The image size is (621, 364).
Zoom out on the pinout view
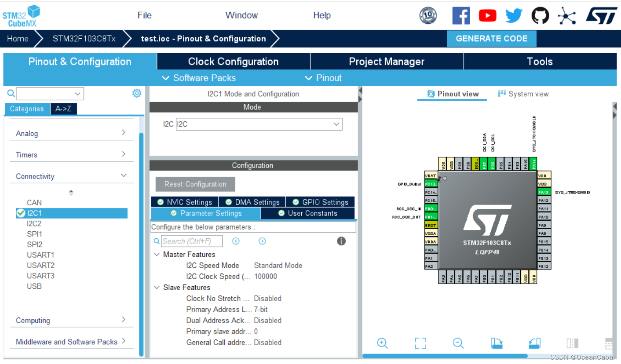[x=458, y=343]
